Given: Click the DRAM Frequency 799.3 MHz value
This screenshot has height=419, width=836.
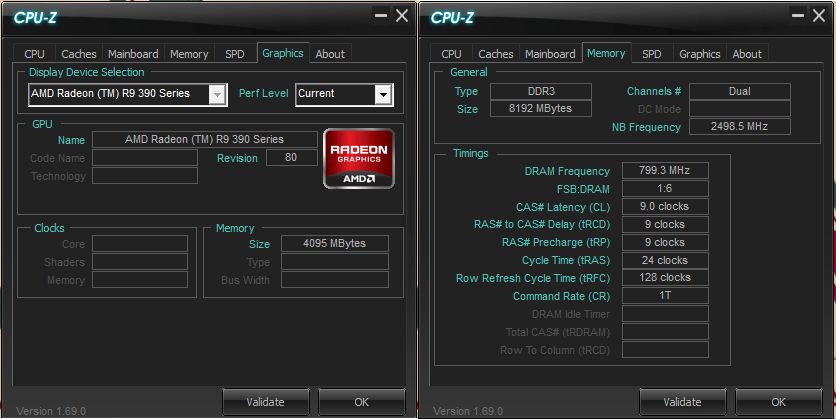Looking at the screenshot, I should [x=665, y=171].
